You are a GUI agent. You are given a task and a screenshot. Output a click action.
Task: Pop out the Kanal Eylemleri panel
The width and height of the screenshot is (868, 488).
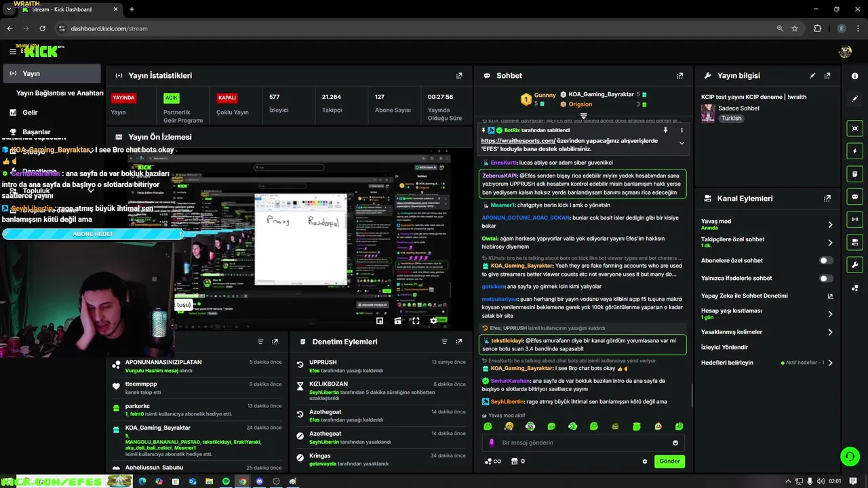(827, 199)
